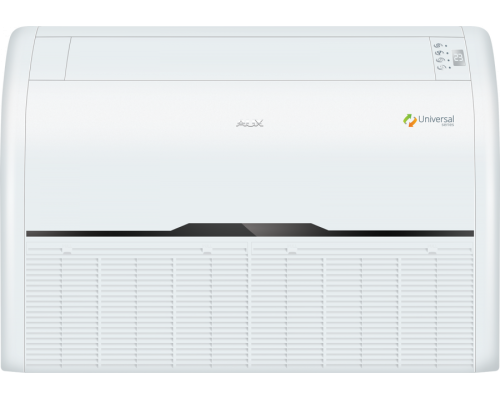Click the bottom indicator icon on the display panel
500x400 pixels.
click(441, 67)
